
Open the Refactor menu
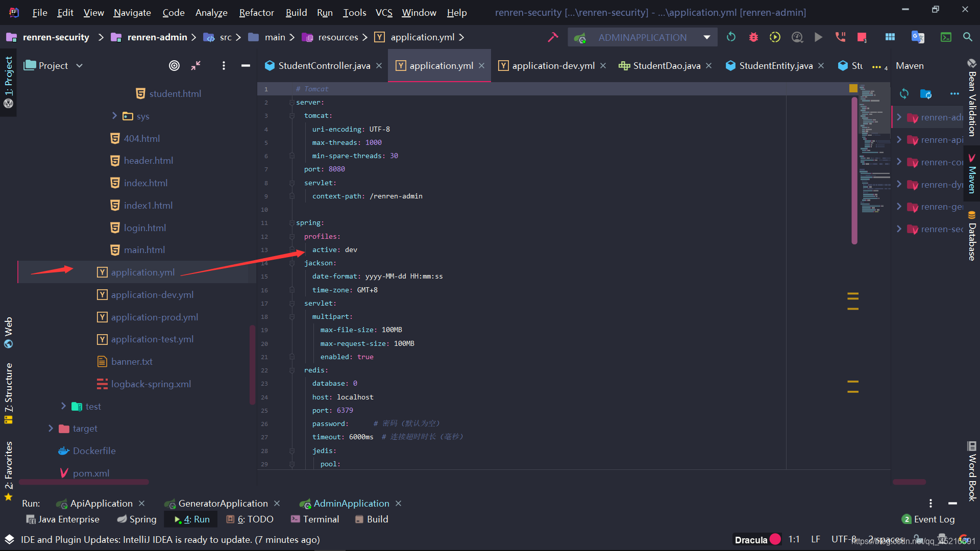point(256,12)
